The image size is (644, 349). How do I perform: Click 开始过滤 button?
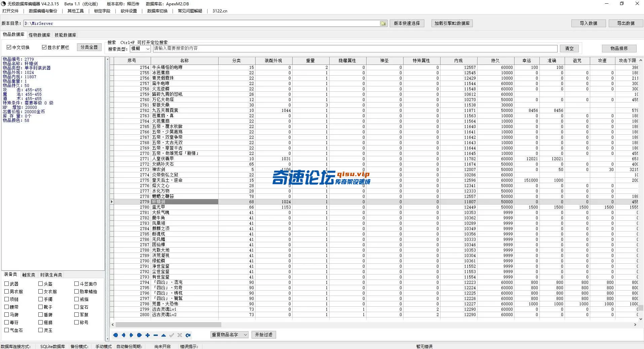264,335
